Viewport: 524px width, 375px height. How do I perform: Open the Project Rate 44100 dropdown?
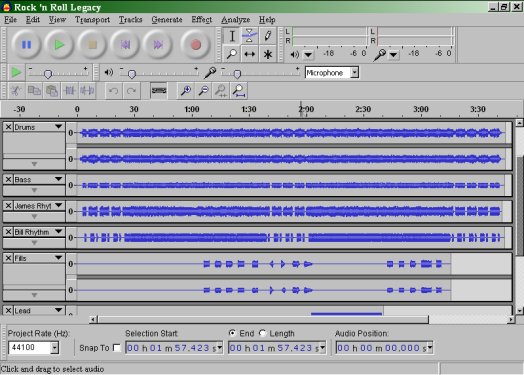(x=55, y=348)
